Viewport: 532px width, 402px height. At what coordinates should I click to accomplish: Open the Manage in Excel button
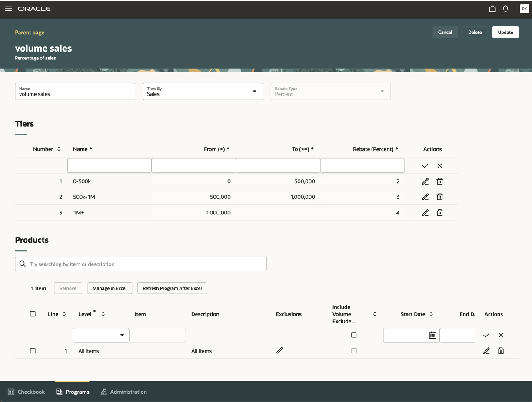tap(110, 288)
